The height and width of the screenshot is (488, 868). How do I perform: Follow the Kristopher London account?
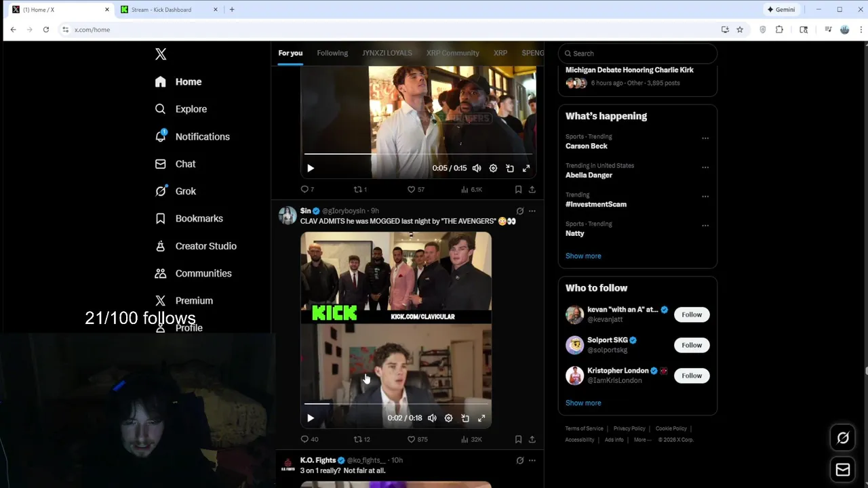pos(692,375)
